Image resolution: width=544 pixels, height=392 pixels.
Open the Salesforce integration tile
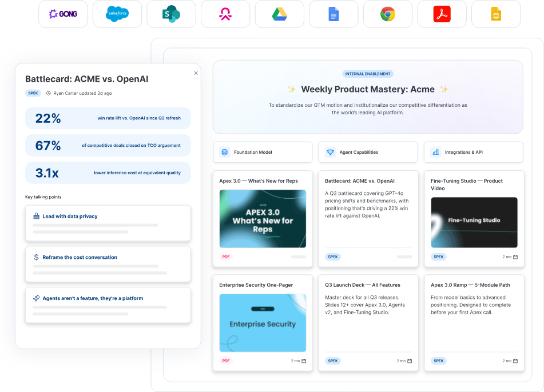pos(117,14)
